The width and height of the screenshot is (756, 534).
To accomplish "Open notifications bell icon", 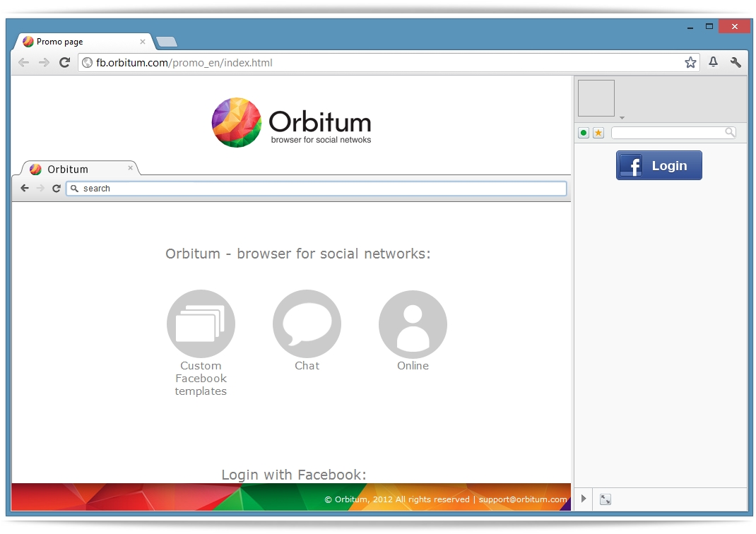I will click(x=713, y=62).
